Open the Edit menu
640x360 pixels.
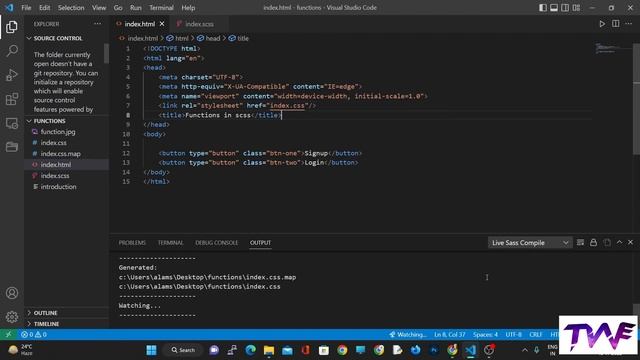44,7
